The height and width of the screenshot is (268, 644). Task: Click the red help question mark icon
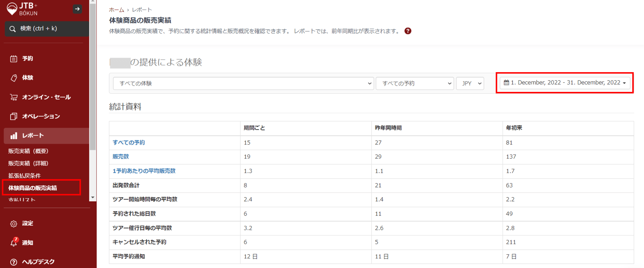pyautogui.click(x=408, y=31)
